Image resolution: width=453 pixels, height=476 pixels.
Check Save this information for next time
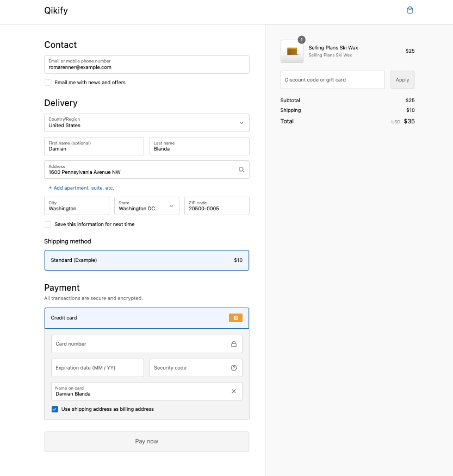tap(48, 224)
